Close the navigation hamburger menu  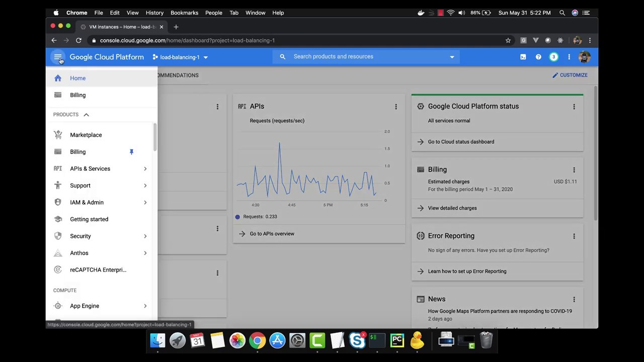(58, 57)
